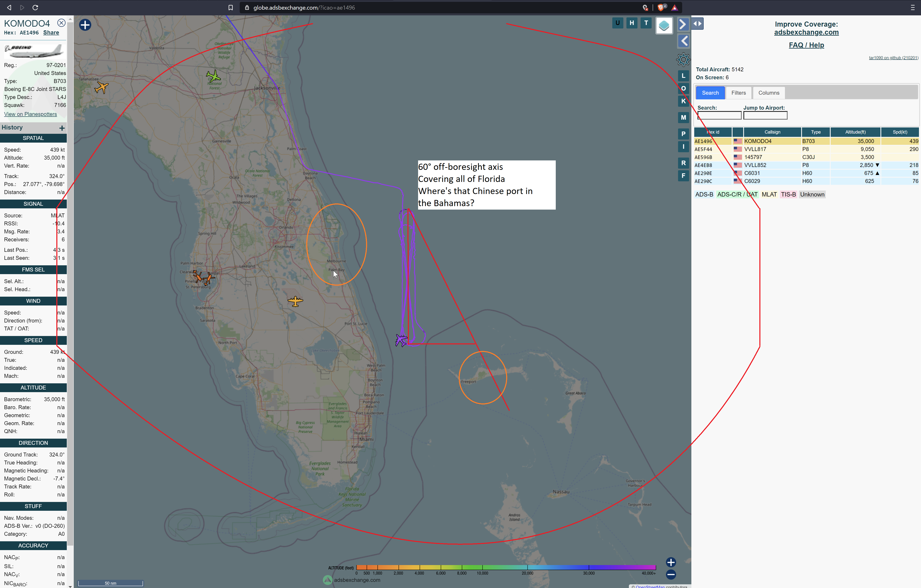Screen dimensions: 921x588
Task: Toggle the L map option button
Action: (x=683, y=76)
